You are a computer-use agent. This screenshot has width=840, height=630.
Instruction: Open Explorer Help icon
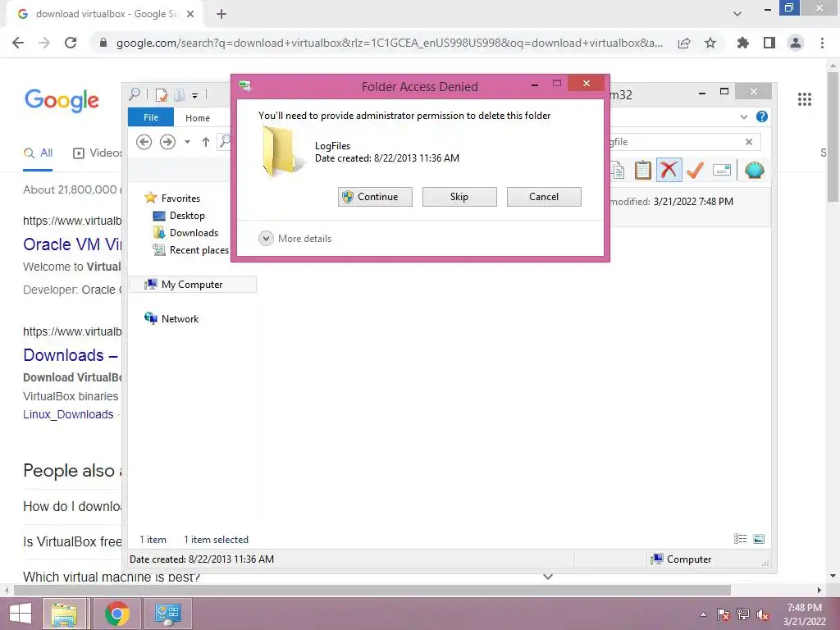[x=762, y=116]
